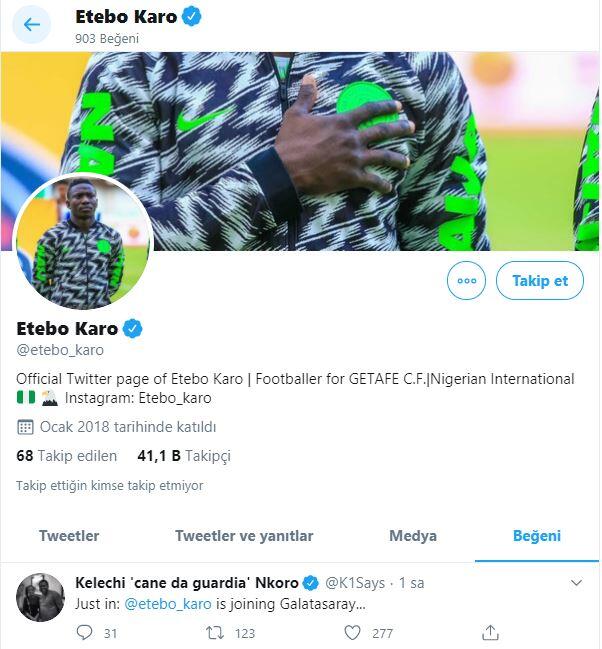Expand the tweet's dropdown chevron menu
The width and height of the screenshot is (602, 649).
[576, 582]
